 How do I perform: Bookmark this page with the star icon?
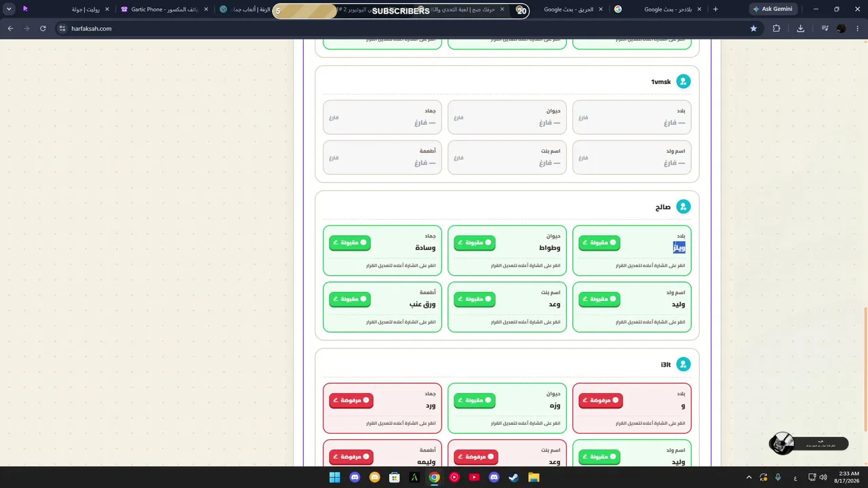(x=753, y=28)
